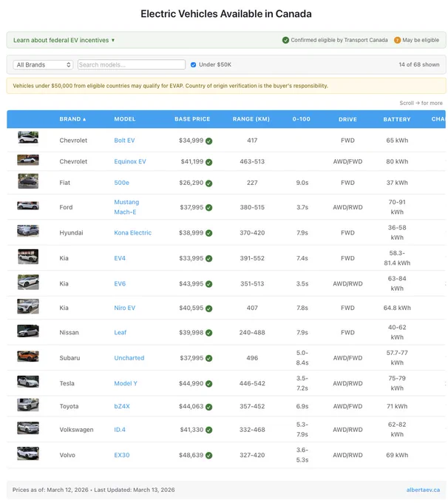Sort by the BRAND column header
The height and width of the screenshot is (503, 448).
(72, 119)
